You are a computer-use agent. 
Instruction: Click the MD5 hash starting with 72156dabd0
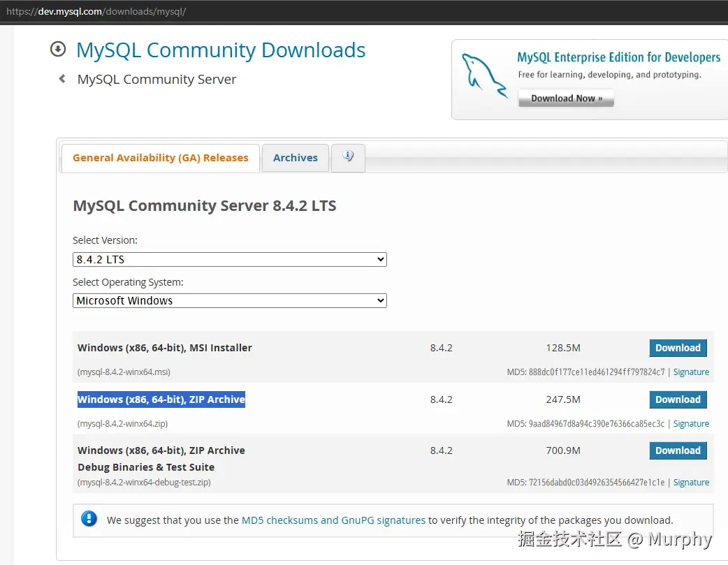tap(597, 483)
